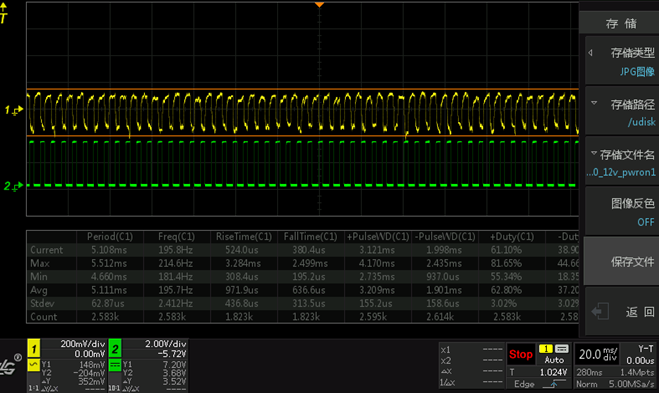This screenshot has height=393, width=659.
Task: Select the channel 1 ground level marker
Action: click(13, 111)
